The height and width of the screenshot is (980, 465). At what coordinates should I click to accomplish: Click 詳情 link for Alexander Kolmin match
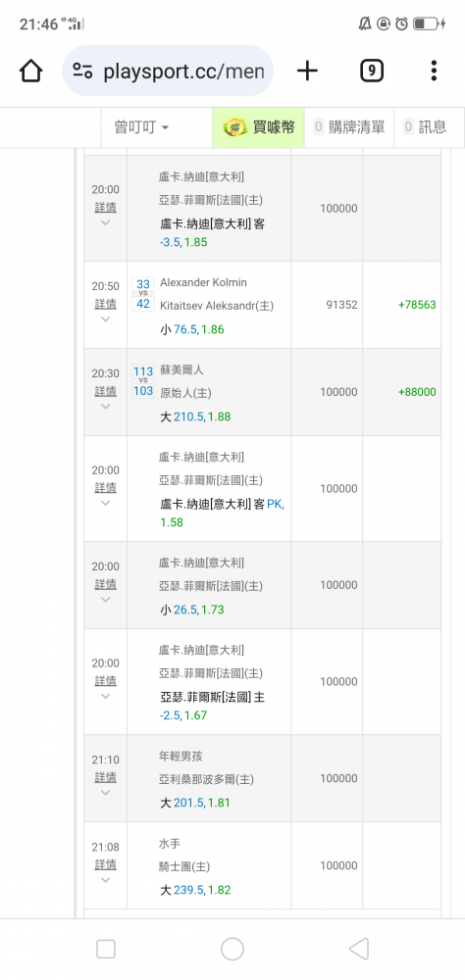click(105, 304)
